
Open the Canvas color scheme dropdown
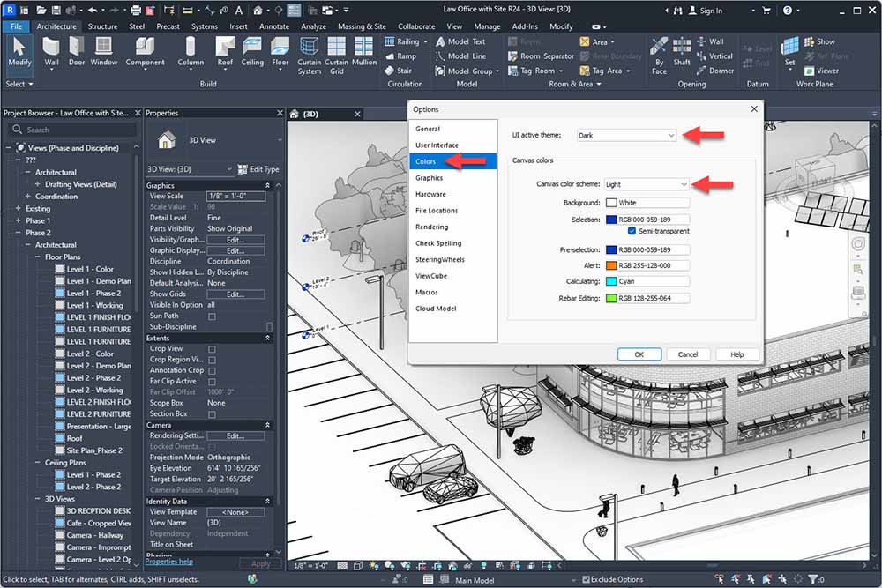[647, 184]
